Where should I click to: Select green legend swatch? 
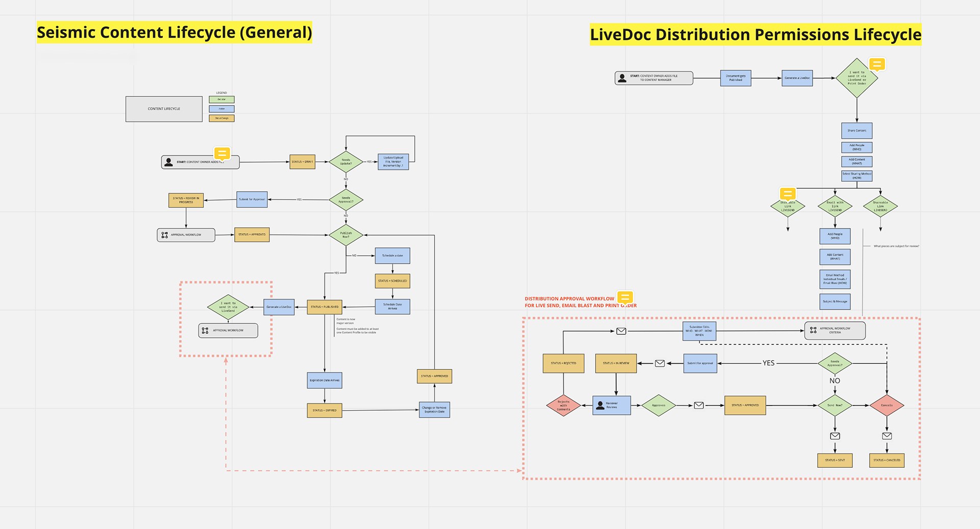tap(222, 99)
